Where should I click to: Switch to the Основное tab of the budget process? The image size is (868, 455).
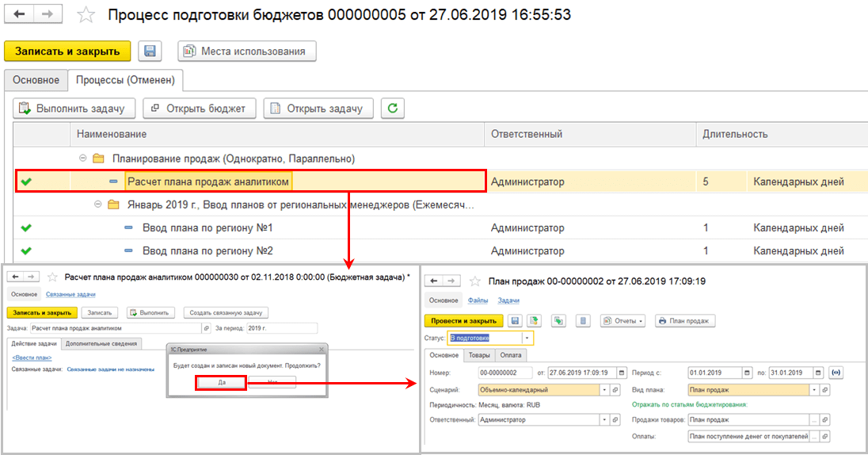pos(36,80)
